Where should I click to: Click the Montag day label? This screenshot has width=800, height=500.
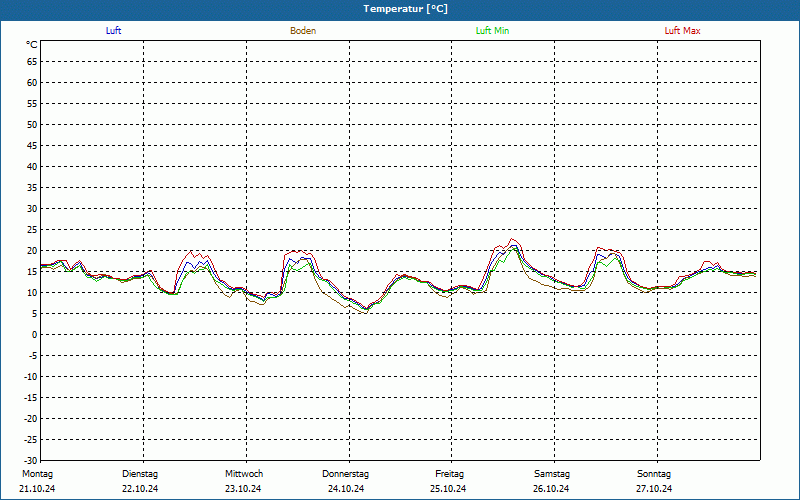coord(37,474)
